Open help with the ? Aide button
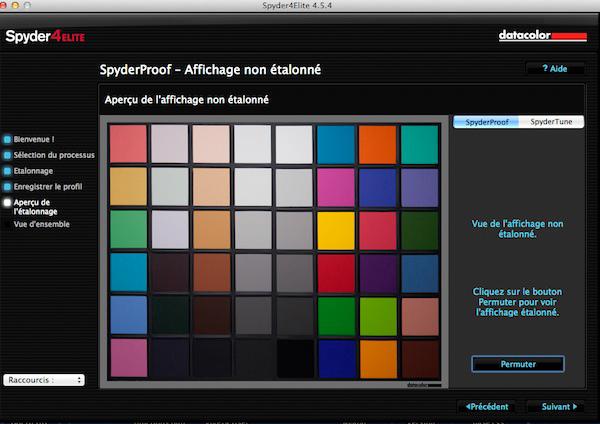Viewport: 600px width, 424px height. pyautogui.click(x=554, y=69)
